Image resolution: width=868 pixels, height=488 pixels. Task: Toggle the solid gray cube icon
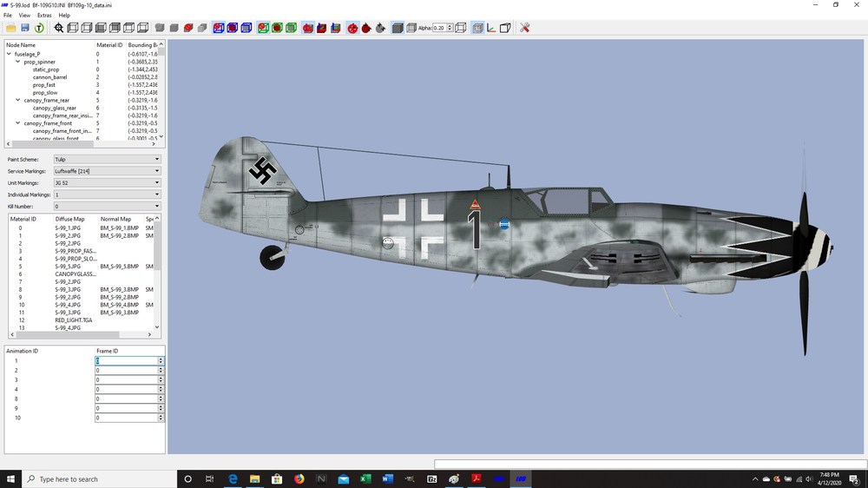[x=398, y=28]
